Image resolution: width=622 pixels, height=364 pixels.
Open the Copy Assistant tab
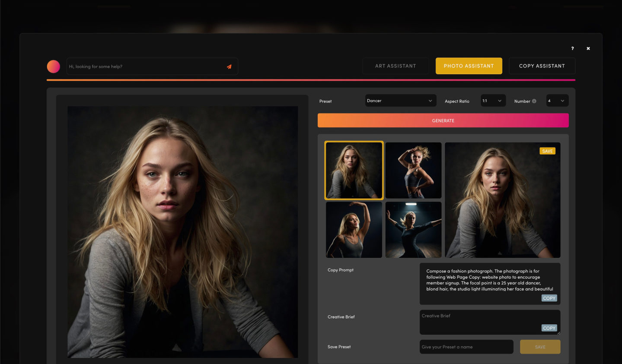pyautogui.click(x=542, y=66)
